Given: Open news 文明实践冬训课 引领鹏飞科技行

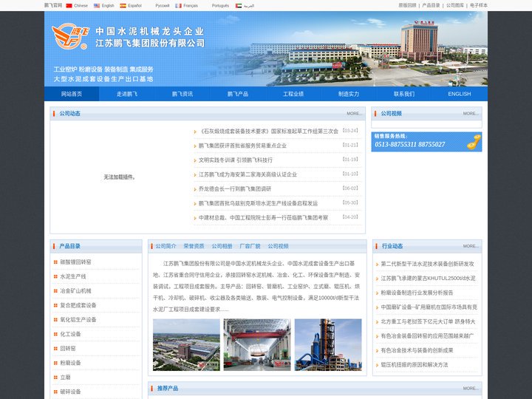Looking at the screenshot, I should (236, 160).
